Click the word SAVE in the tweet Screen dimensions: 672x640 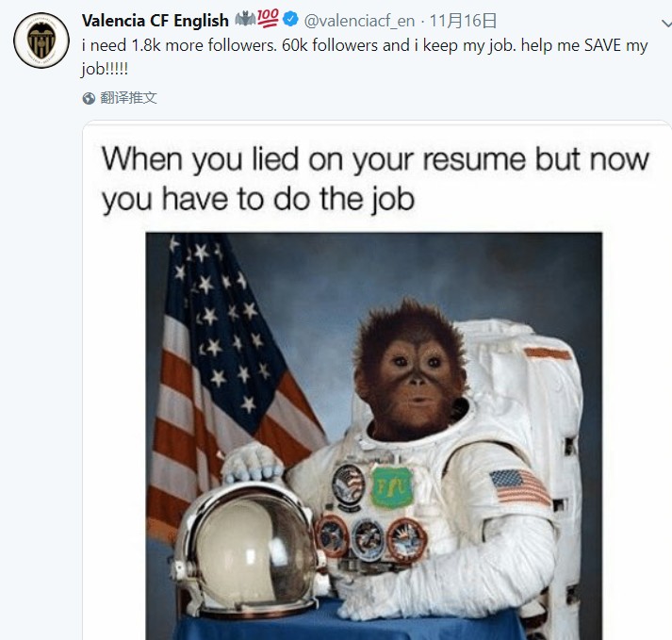coord(601,45)
